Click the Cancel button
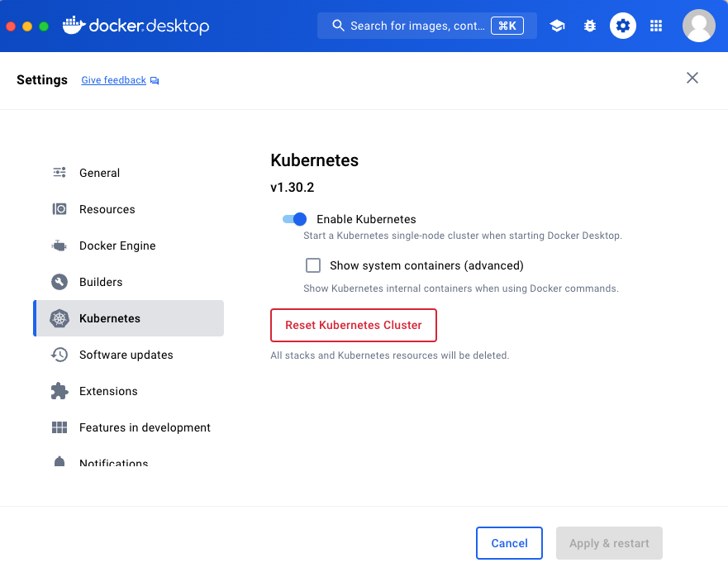 pyautogui.click(x=509, y=543)
